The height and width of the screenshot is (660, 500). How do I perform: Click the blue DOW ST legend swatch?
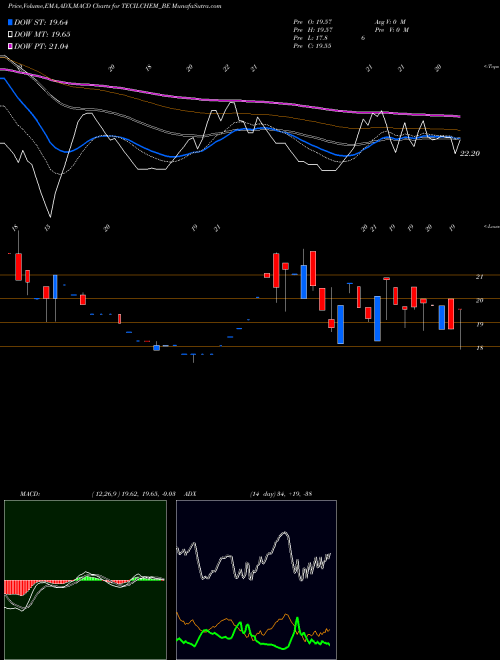tap(10, 22)
